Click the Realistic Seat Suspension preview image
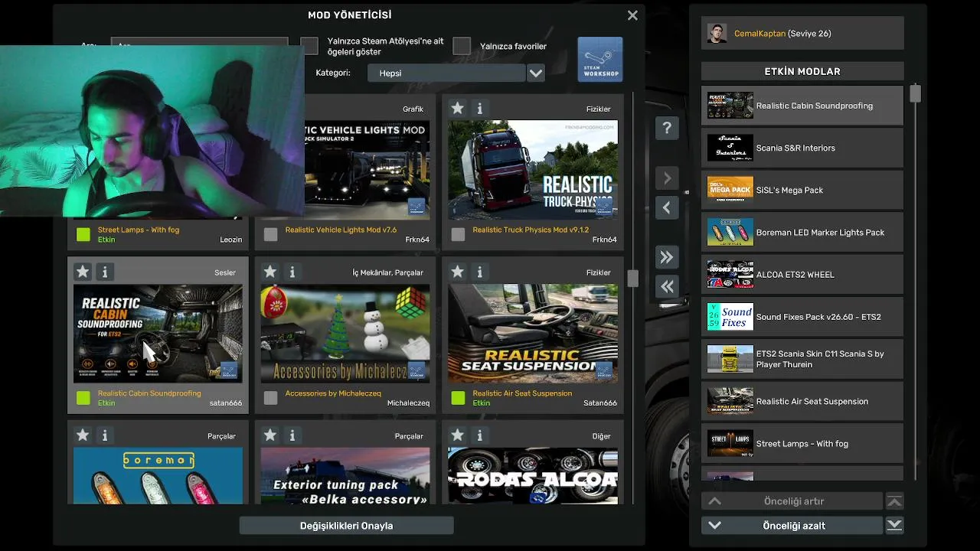This screenshot has height=551, width=980. pos(533,334)
